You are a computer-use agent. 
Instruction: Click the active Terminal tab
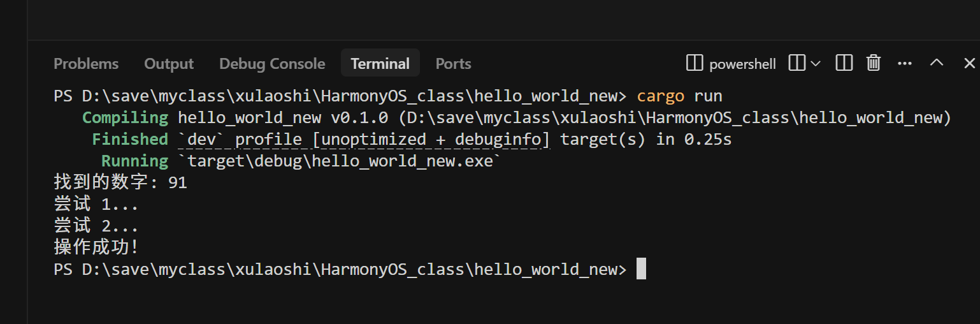pyautogui.click(x=380, y=64)
